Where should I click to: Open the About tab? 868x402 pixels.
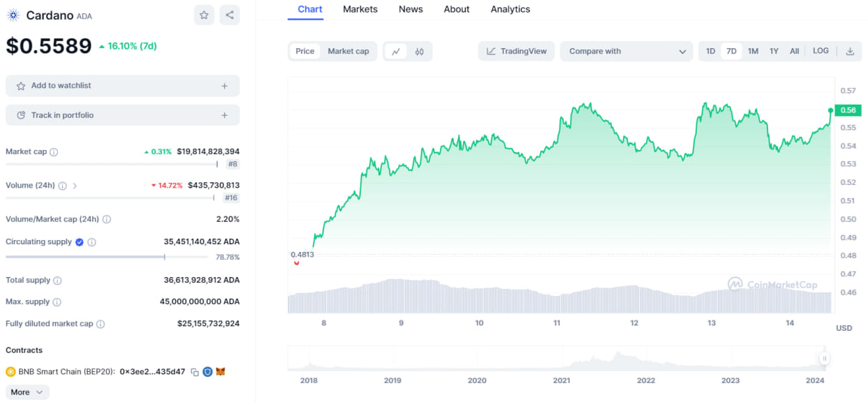click(x=457, y=9)
